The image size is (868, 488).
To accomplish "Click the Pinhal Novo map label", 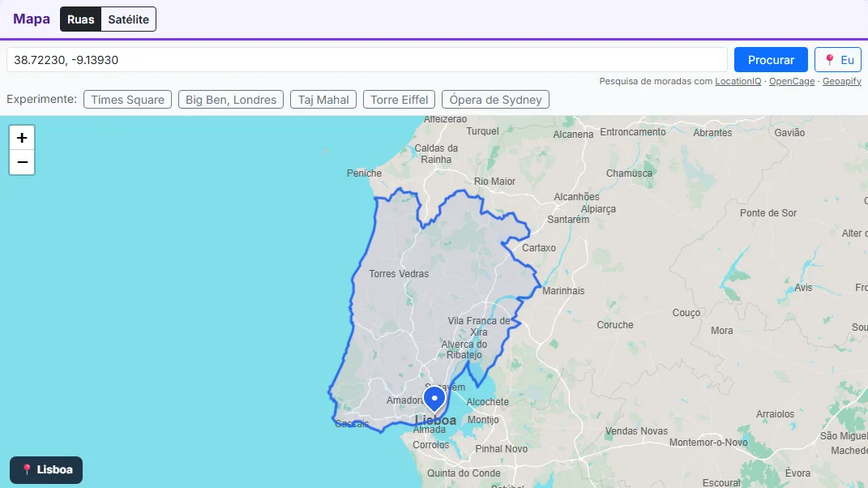I will (x=502, y=449).
